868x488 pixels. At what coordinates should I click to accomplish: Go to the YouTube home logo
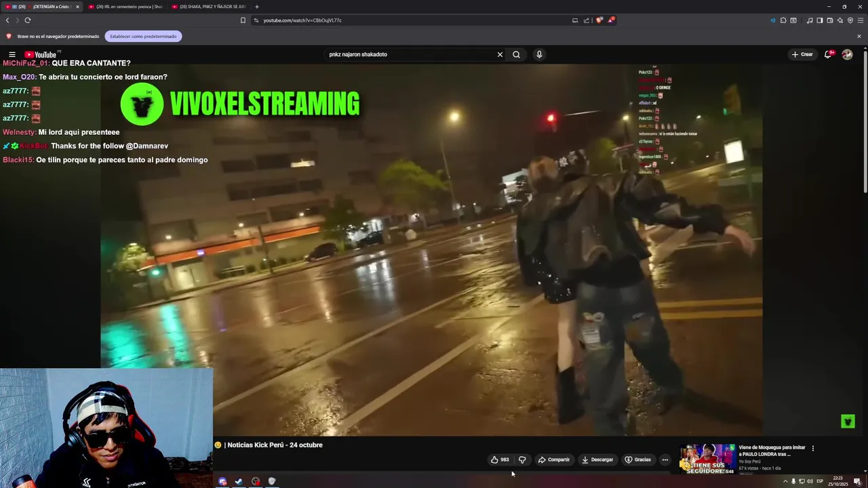pyautogui.click(x=41, y=54)
